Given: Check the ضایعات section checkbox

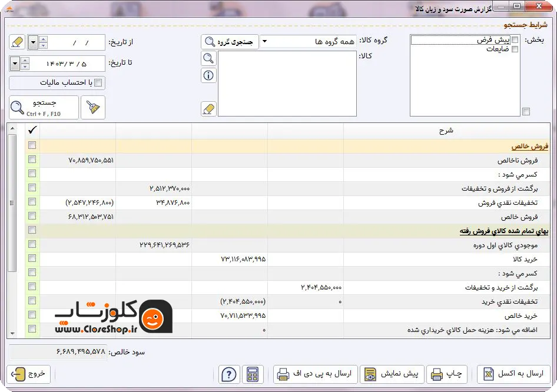Looking at the screenshot, I should 515,49.
